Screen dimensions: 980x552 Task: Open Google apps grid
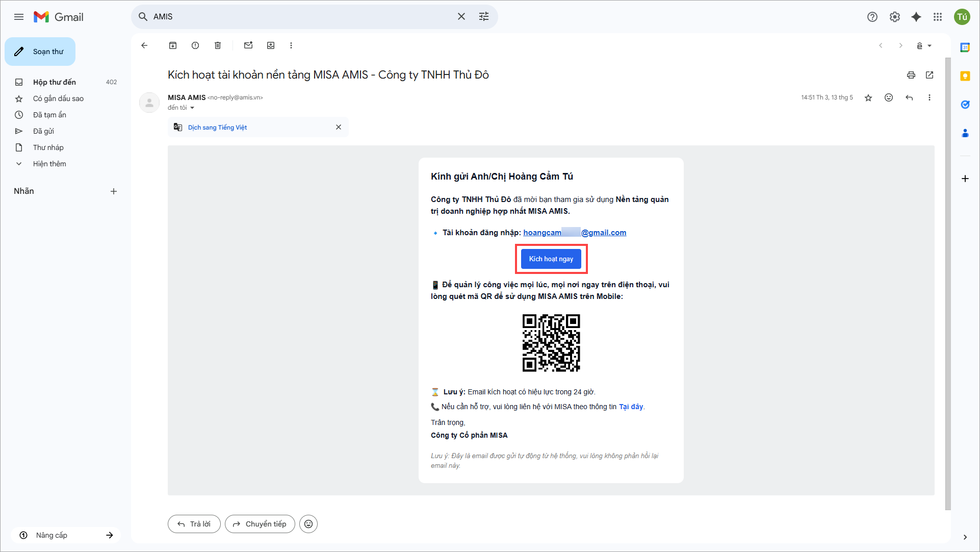coord(938,17)
